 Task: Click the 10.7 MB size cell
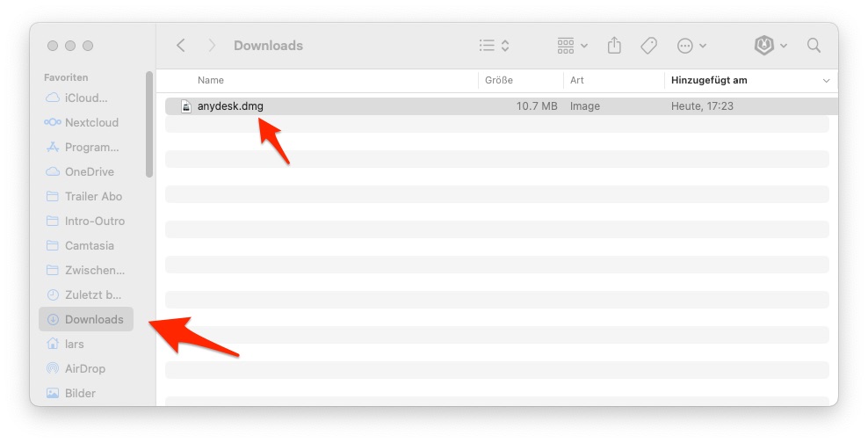537,105
